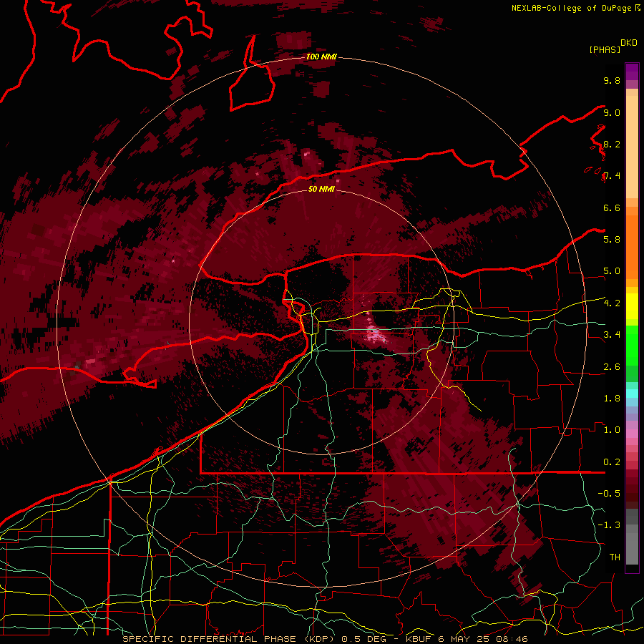The image size is (644, 644).
Task: Click the bright high-KDP core inside 50 NMI ring
Action: 376,333
